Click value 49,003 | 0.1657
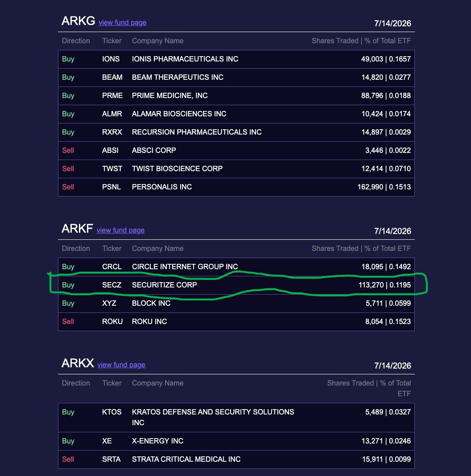This screenshot has width=471, height=476. (386, 59)
